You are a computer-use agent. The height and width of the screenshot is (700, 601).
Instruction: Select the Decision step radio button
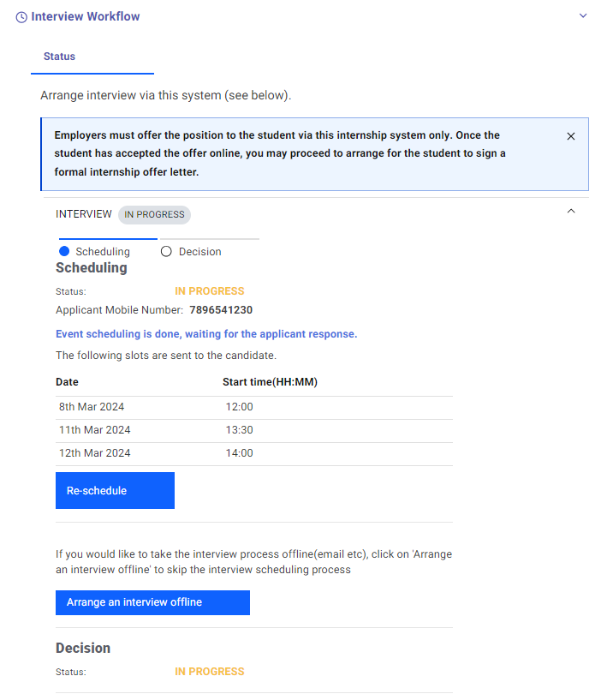click(166, 252)
